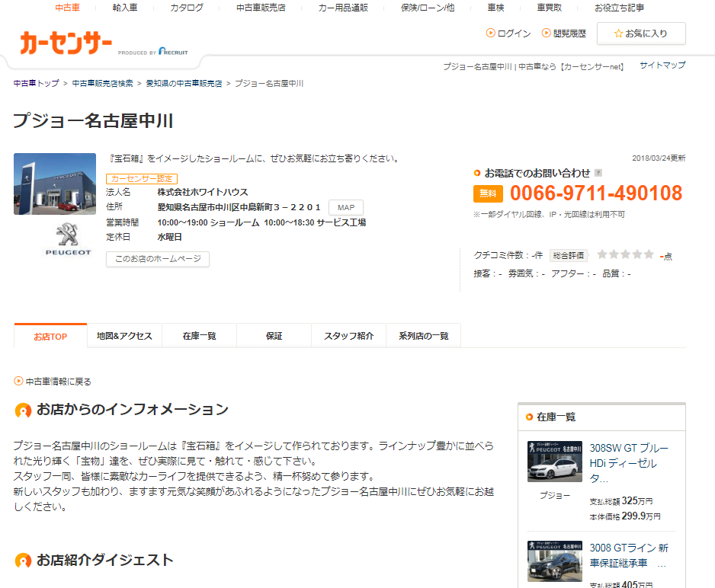Click the 水曜日 holiday text
The image size is (715, 588).
coord(170,237)
